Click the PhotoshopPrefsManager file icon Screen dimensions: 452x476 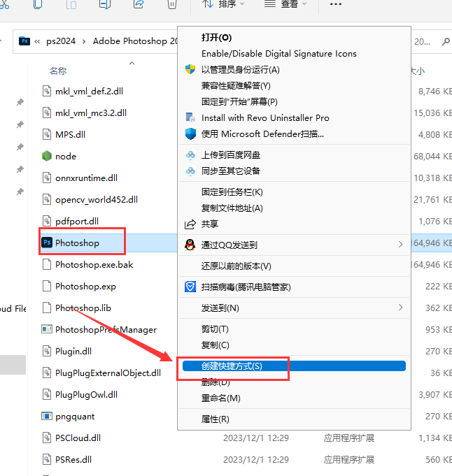(x=47, y=329)
